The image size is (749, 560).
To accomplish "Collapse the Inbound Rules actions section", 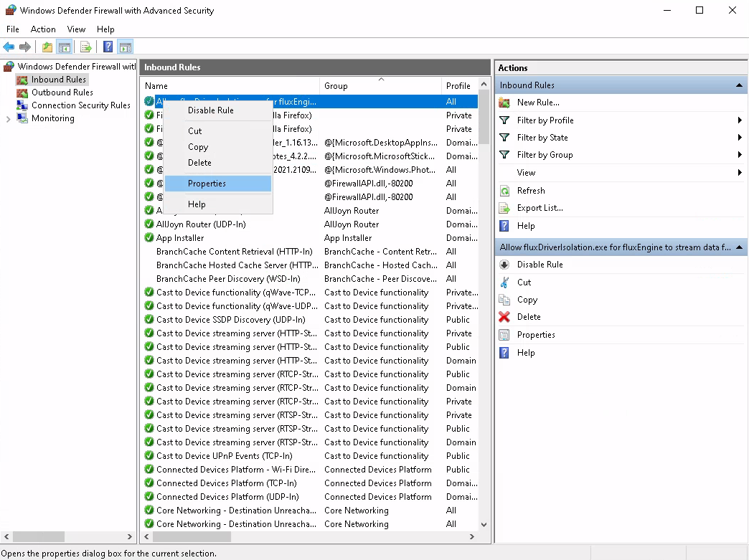I will 739,85.
